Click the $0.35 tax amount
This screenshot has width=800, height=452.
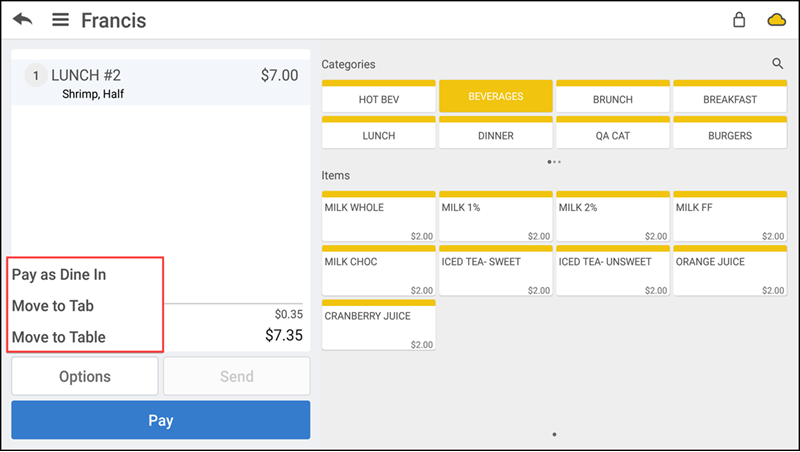pos(289,314)
